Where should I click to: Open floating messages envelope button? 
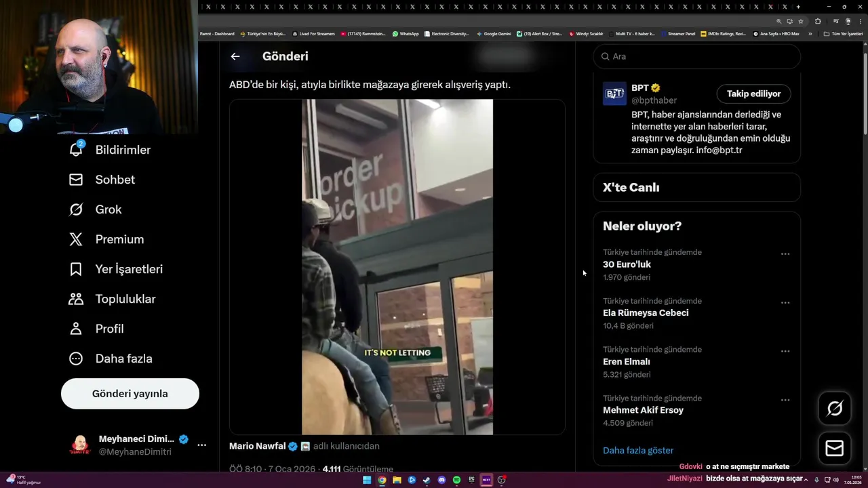pyautogui.click(x=835, y=448)
